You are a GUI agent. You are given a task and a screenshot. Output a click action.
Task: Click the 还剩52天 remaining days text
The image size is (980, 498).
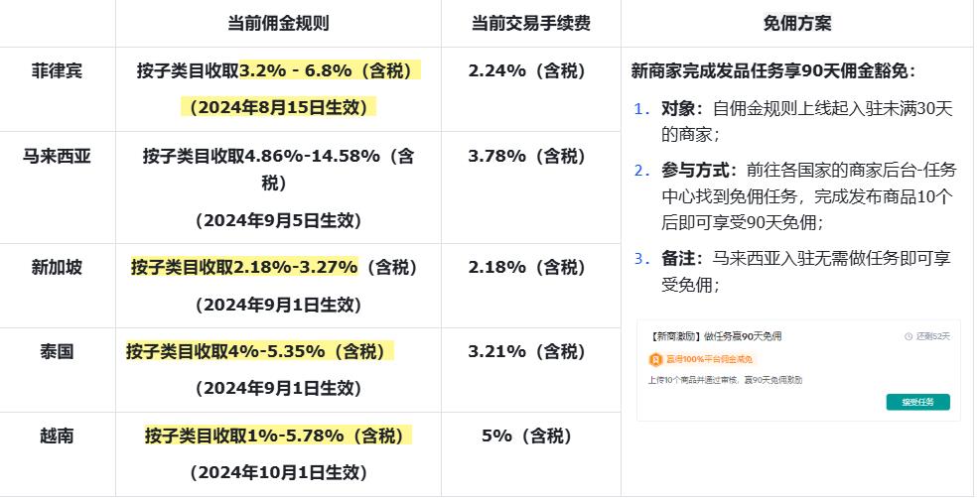(932, 336)
